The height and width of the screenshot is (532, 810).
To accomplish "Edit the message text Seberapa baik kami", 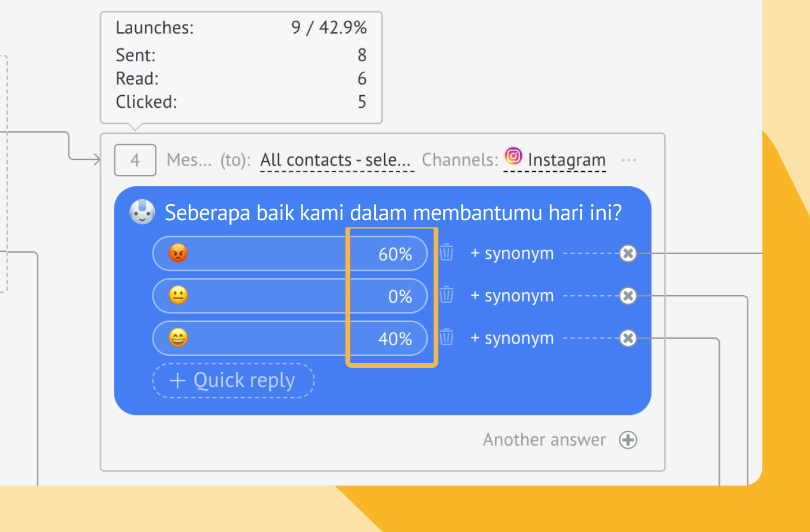I will tap(393, 212).
